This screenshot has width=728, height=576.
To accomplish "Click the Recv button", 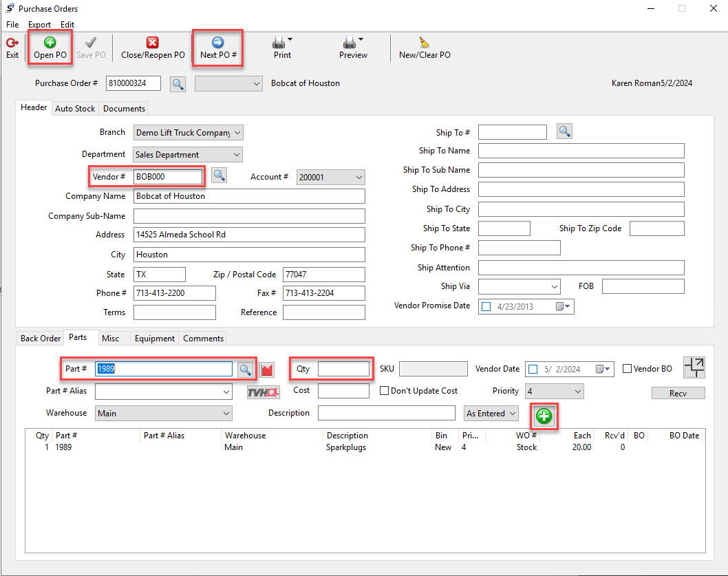I will click(x=678, y=394).
